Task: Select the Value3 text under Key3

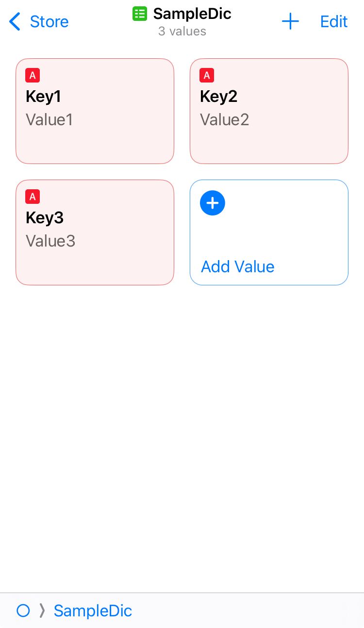Action: pos(50,241)
